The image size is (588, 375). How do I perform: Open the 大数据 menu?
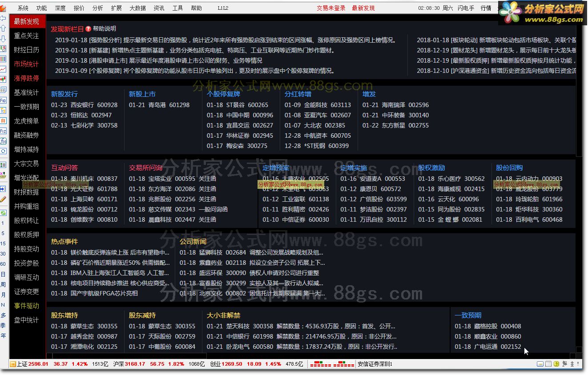[138, 8]
